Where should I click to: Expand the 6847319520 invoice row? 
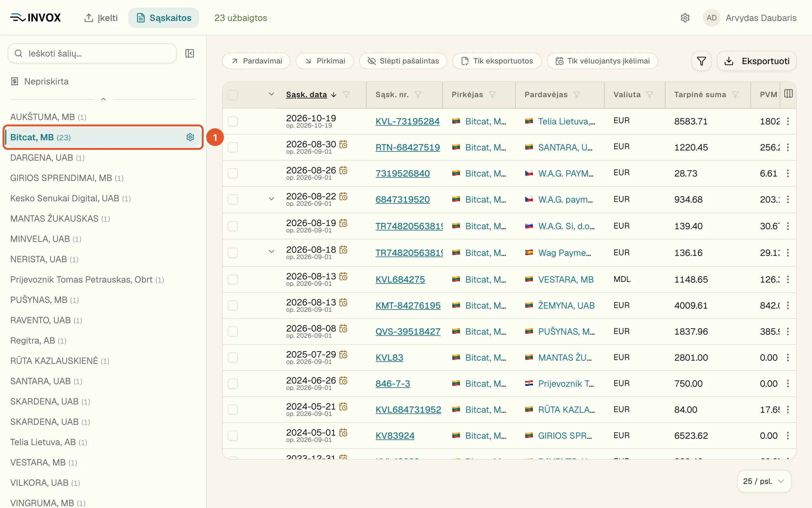tap(272, 199)
